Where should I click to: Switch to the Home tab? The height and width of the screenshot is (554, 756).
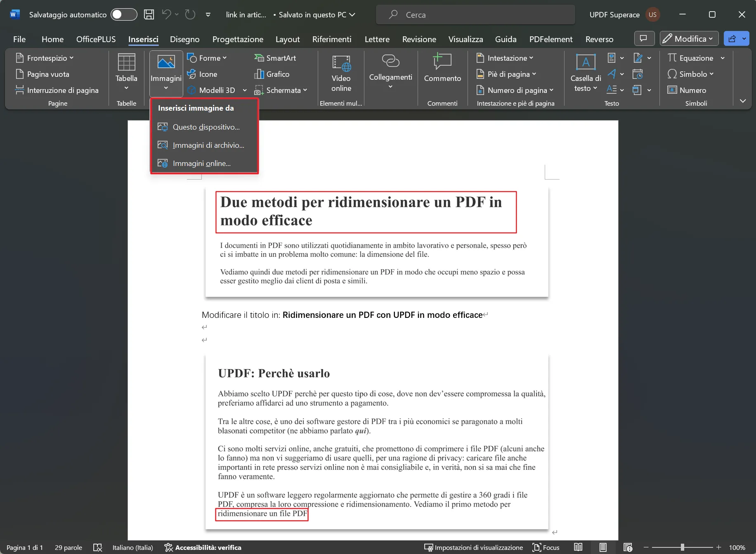[52, 39]
